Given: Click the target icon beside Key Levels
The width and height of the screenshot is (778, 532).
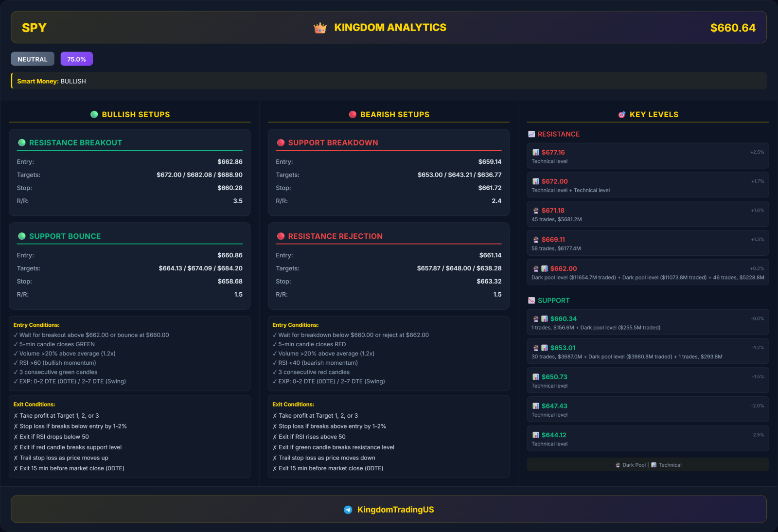Looking at the screenshot, I should click(x=621, y=115).
